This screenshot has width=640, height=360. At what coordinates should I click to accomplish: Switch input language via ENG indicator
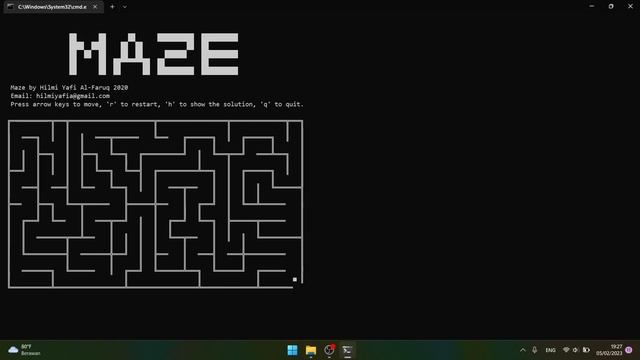[550, 350]
